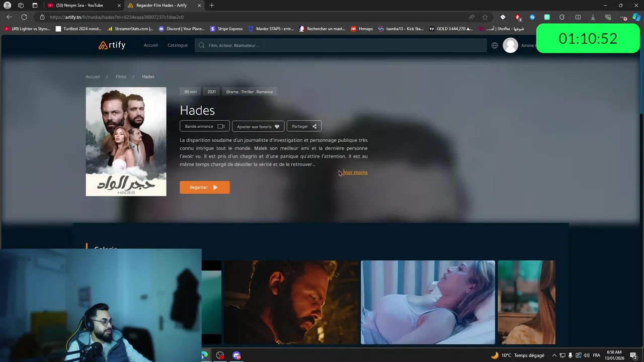644x362 pixels.
Task: Open the Accueil navigation menu item
Action: (150, 45)
